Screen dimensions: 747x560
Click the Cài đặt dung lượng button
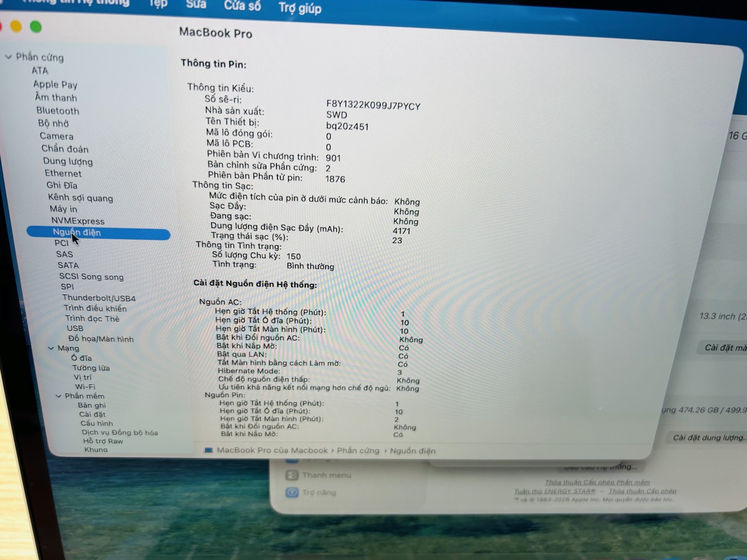point(708,438)
